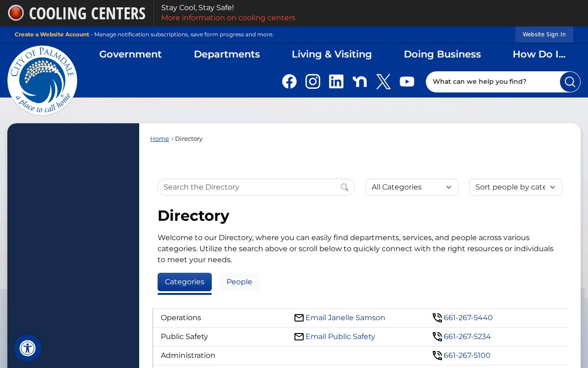
Task: Switch to the People tab
Action: click(x=239, y=282)
